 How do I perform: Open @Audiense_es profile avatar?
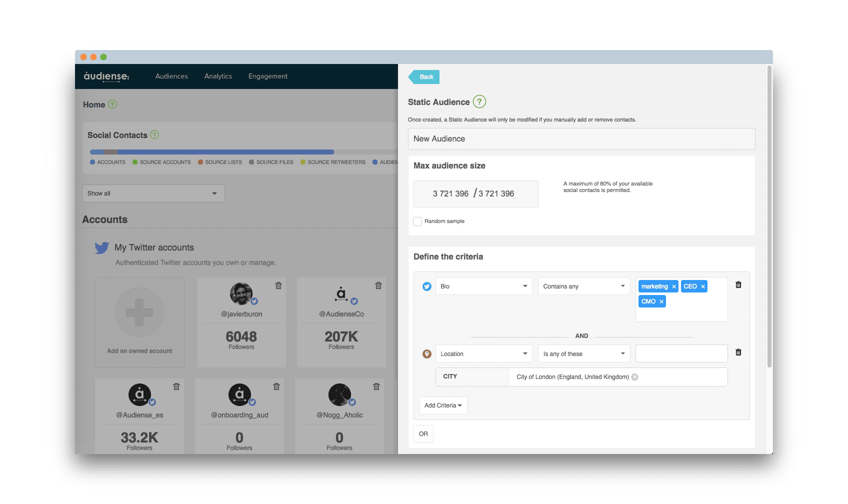140,395
